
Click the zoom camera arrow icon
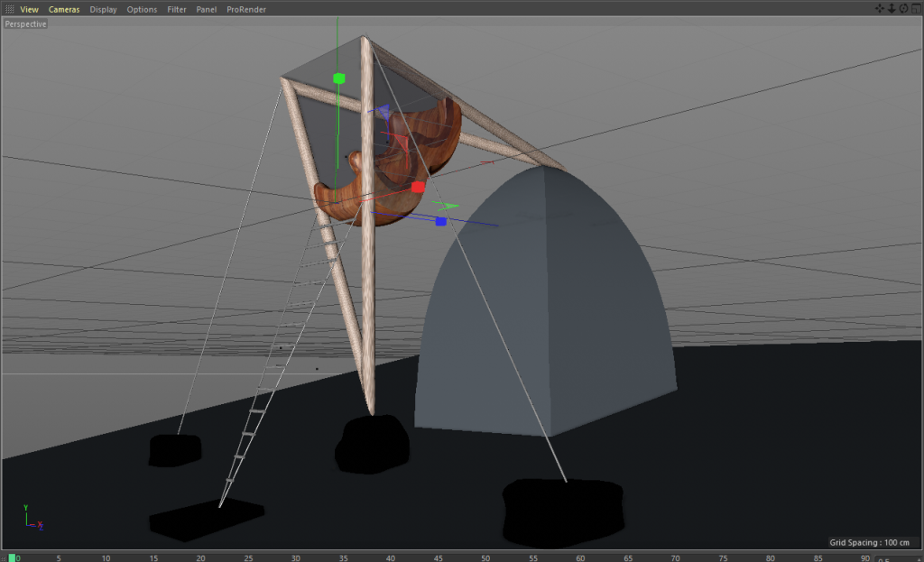[892, 8]
